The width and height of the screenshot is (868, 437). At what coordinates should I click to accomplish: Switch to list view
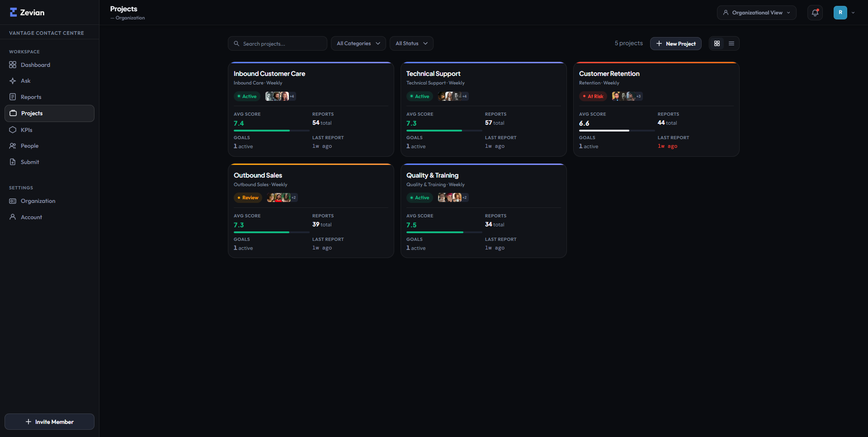click(x=731, y=43)
